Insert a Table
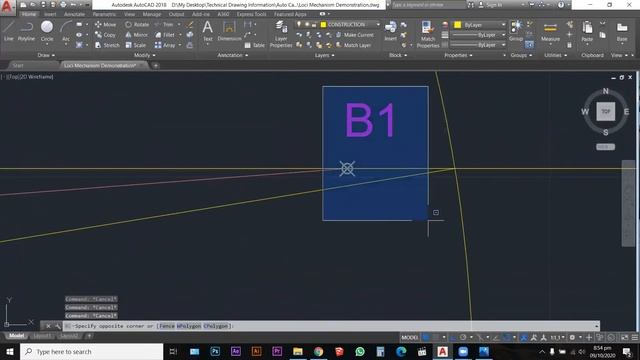 pos(255,45)
